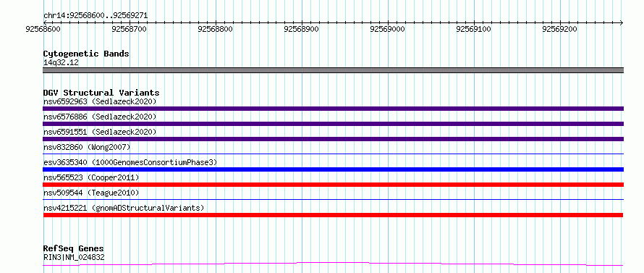The image size is (644, 273).
Task: Click the nsv6592963 (Sedlazeck2020) variant label
Action: tap(100, 101)
